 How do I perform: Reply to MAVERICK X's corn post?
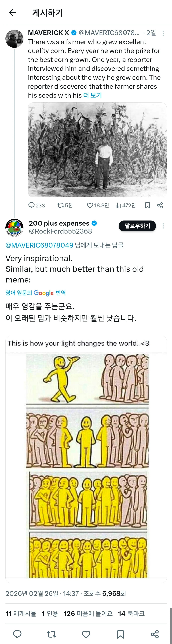tap(32, 205)
